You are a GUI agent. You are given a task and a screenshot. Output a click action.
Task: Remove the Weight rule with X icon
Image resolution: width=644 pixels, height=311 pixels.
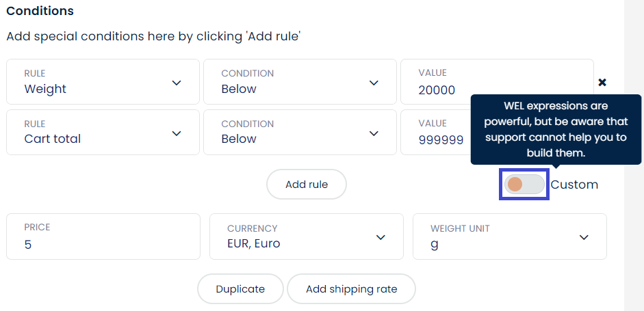[602, 83]
